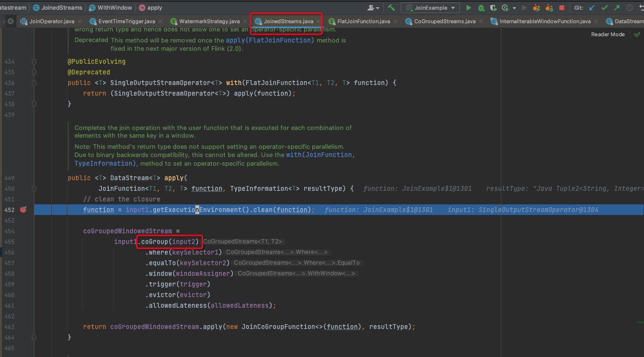The height and width of the screenshot is (357, 644).
Task: Click windowAssigner on line 458
Action: click(203, 273)
